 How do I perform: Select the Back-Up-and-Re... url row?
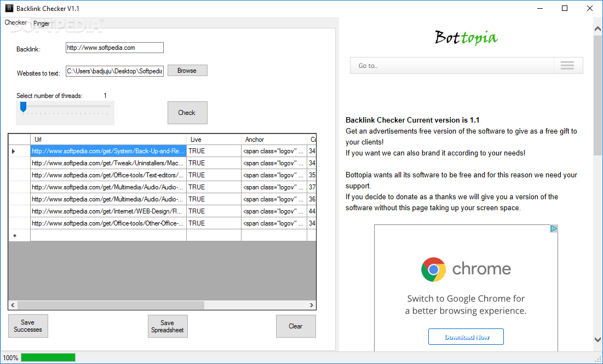(x=108, y=151)
